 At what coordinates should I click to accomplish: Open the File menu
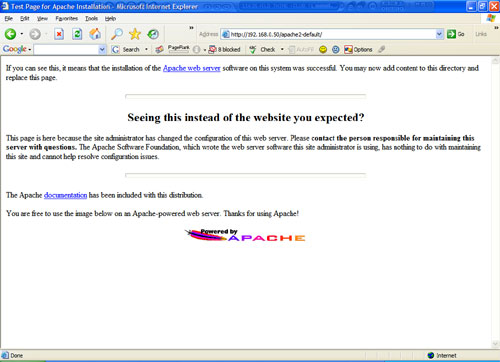[9, 19]
